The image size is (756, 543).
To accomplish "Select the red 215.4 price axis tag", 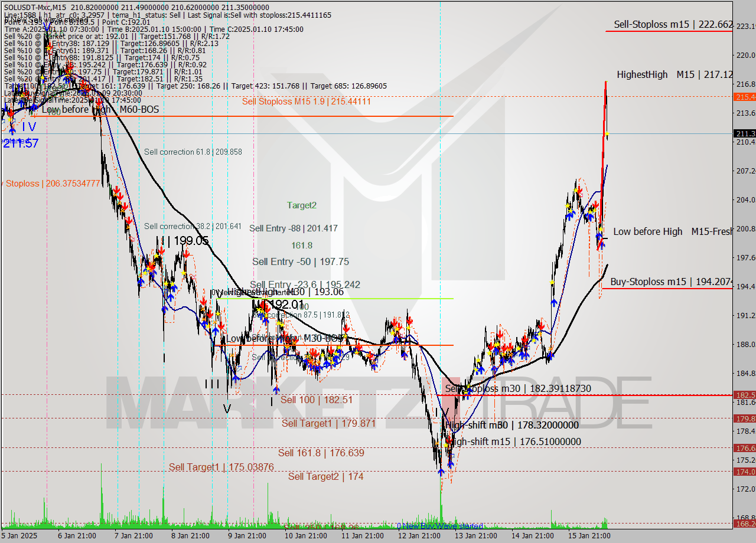I will tap(744, 97).
